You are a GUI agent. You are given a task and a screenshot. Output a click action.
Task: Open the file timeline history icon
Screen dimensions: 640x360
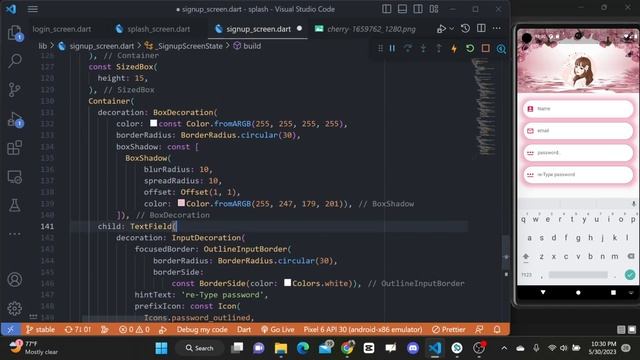pyautogui.click(x=465, y=28)
